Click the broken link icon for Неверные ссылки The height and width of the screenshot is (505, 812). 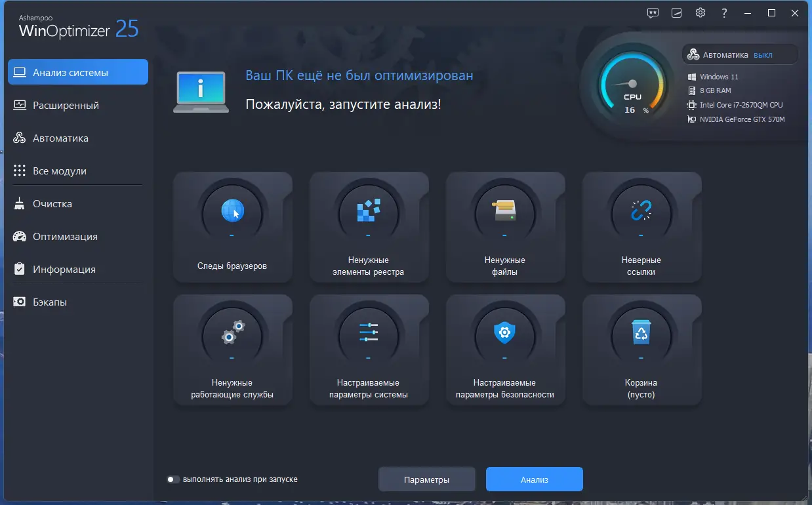(641, 211)
